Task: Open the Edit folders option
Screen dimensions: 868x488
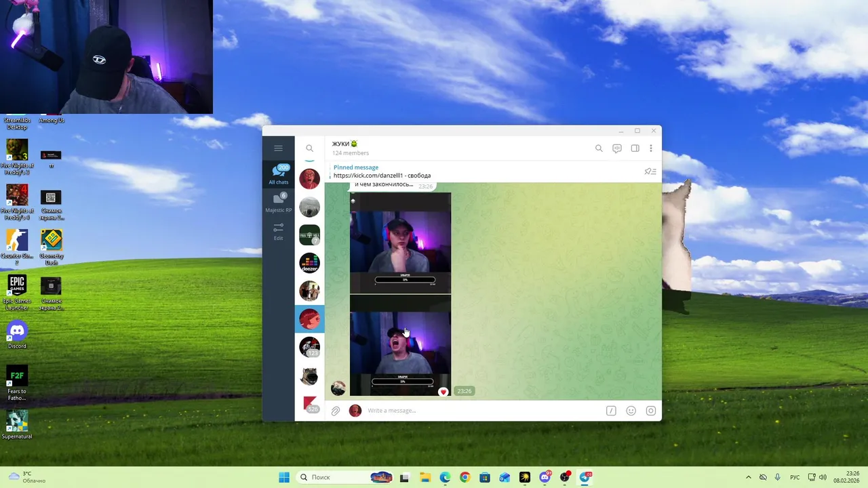Action: (x=278, y=231)
